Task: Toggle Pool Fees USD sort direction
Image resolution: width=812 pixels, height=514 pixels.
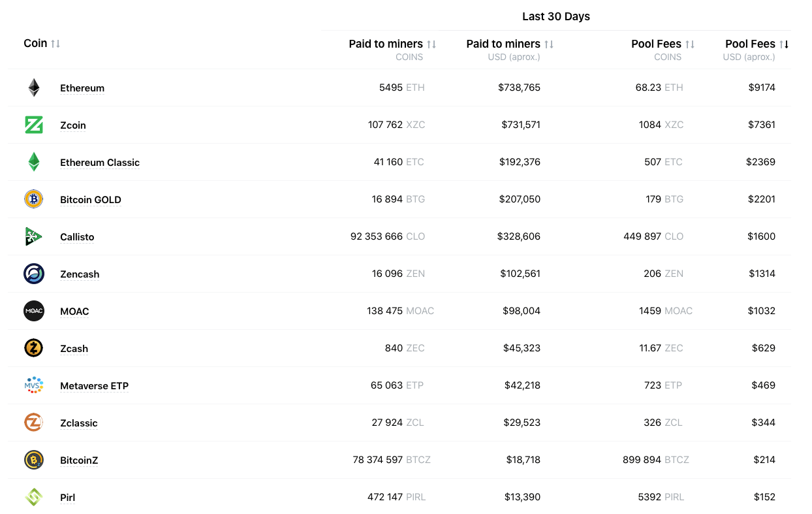Action: click(x=784, y=44)
